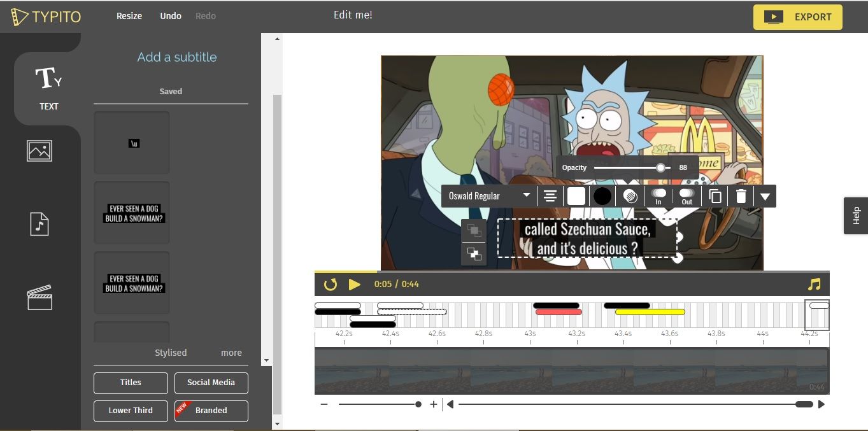Play the video preview
868x431 pixels.
[354, 284]
